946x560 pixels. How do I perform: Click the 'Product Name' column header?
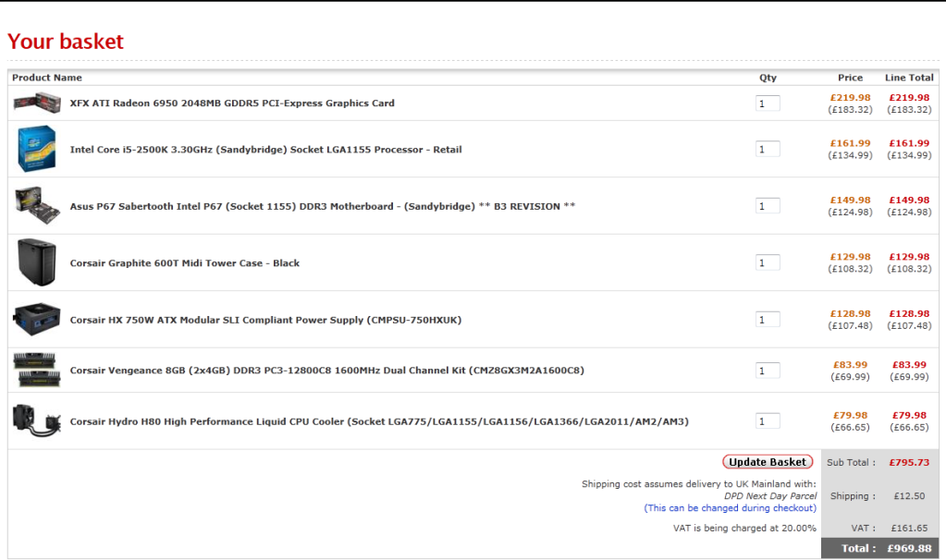47,78
